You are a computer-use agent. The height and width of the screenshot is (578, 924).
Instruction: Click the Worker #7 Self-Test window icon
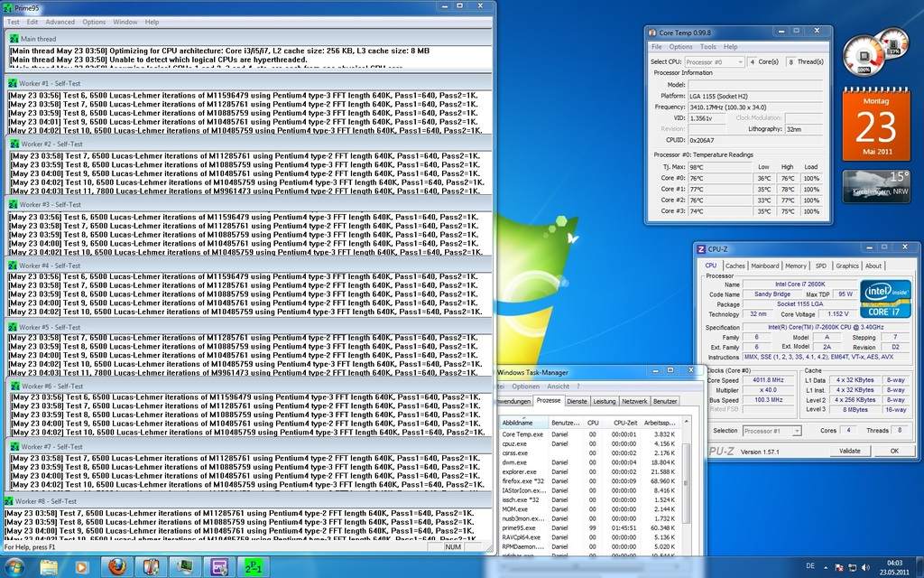click(x=14, y=447)
